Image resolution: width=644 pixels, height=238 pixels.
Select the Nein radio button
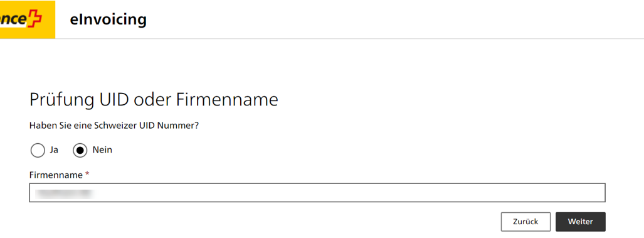click(x=80, y=151)
